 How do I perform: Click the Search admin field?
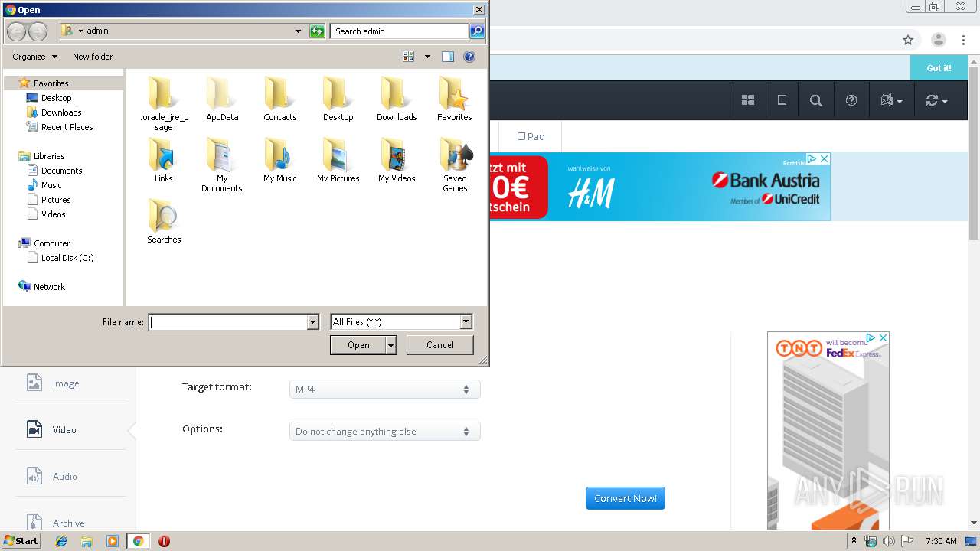[399, 31]
